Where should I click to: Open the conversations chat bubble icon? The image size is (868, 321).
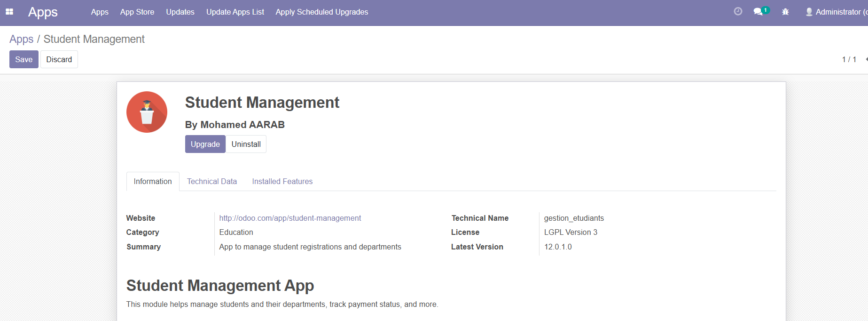click(758, 12)
